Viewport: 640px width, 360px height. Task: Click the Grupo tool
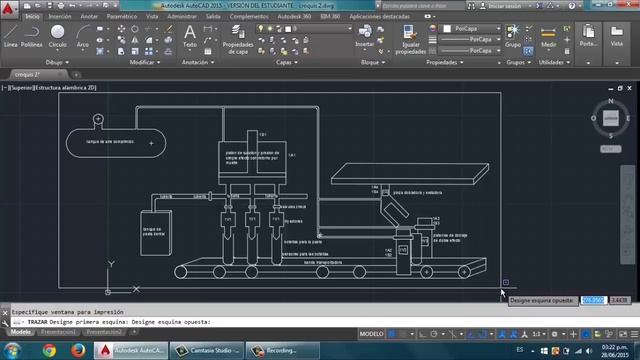pyautogui.click(x=513, y=36)
